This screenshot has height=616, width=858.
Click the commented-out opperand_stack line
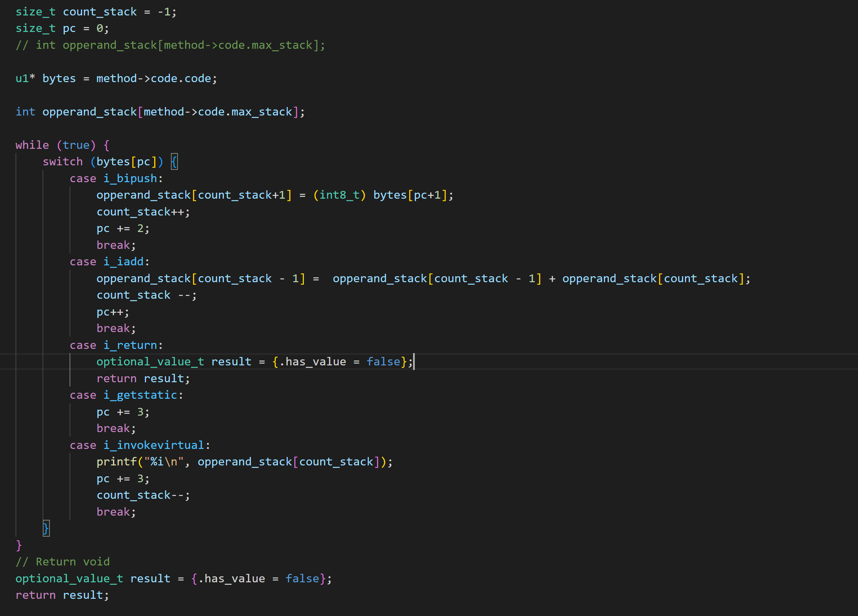pos(170,45)
